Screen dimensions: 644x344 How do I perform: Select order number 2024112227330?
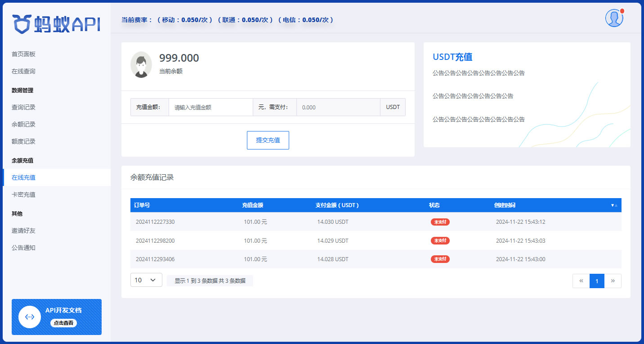[155, 222]
